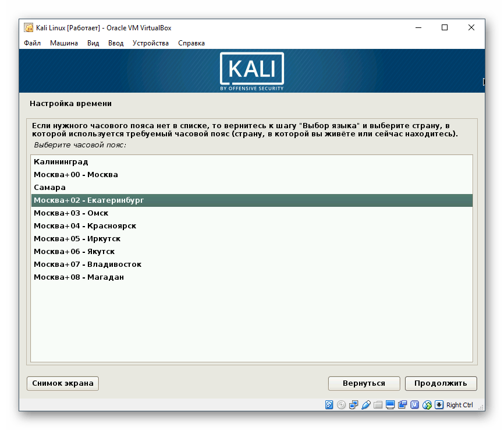Click the display settings status icon
The width and height of the screenshot is (504, 430).
click(x=389, y=405)
